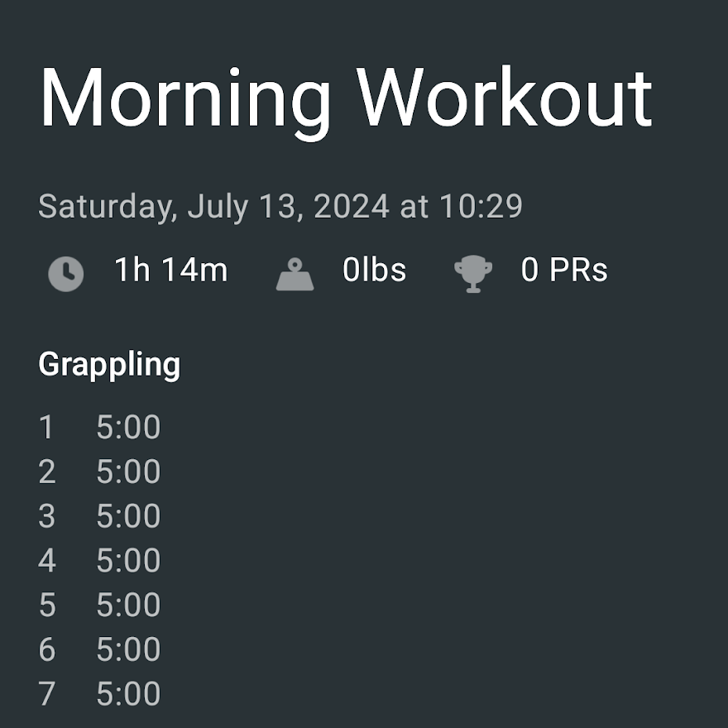Select Grappling set 2 duration 5:00
Viewport: 728px width, 728px height.
click(x=128, y=472)
